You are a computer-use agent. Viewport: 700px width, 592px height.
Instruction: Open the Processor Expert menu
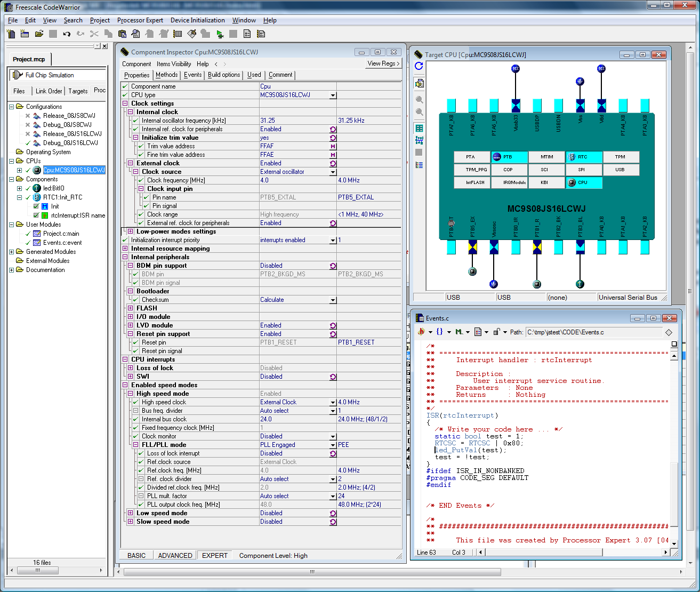click(x=140, y=20)
